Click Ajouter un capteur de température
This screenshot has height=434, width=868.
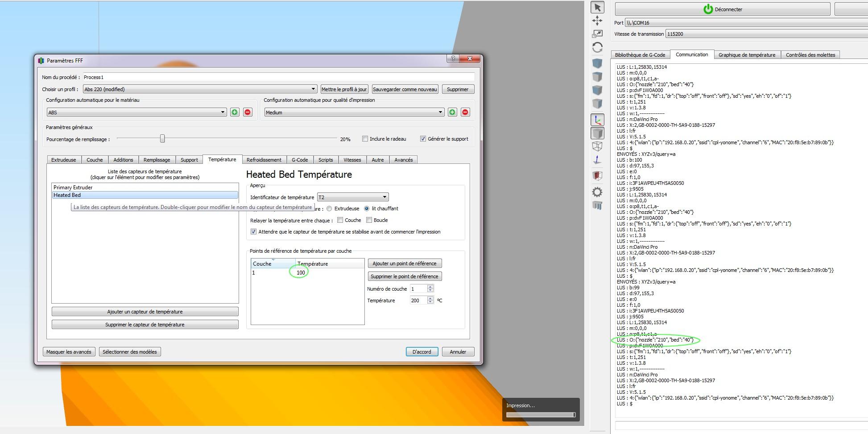[x=145, y=312]
